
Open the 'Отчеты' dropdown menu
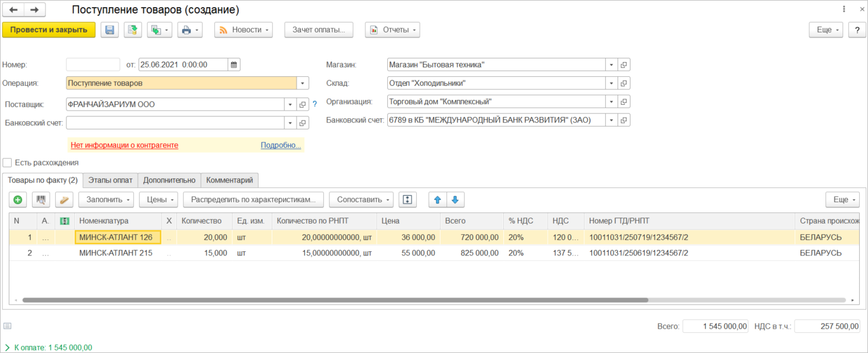coord(392,30)
